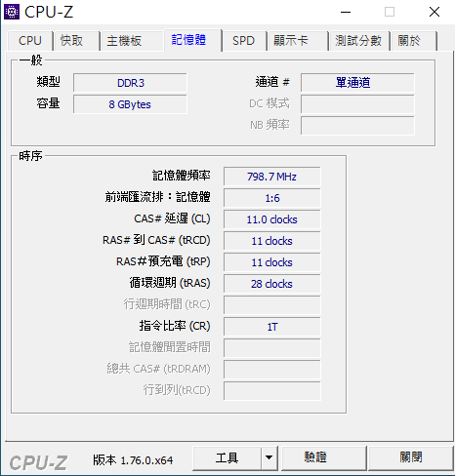Screen dimensions: 455x476
Task: Click the empty 行週期時間 (tRC) field
Action: [272, 305]
